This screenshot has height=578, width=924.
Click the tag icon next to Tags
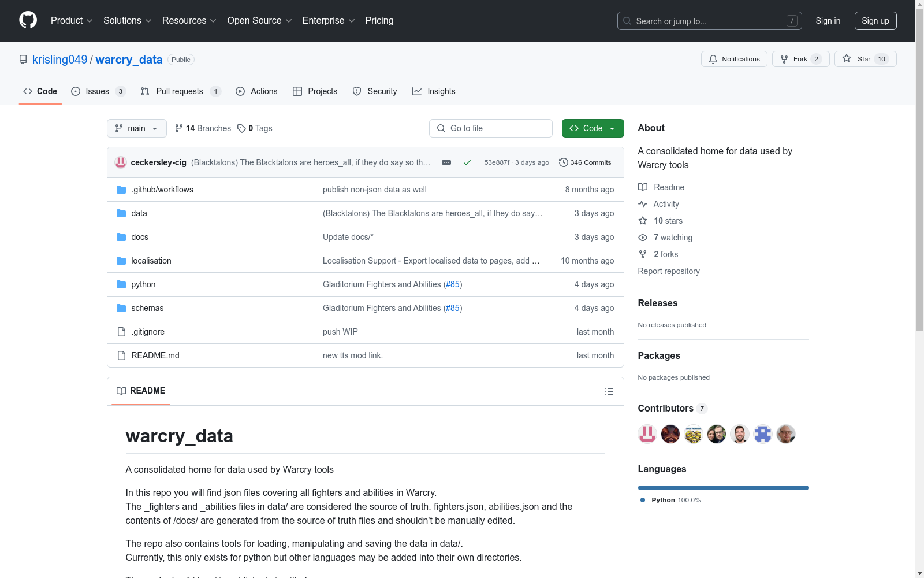pyautogui.click(x=241, y=128)
